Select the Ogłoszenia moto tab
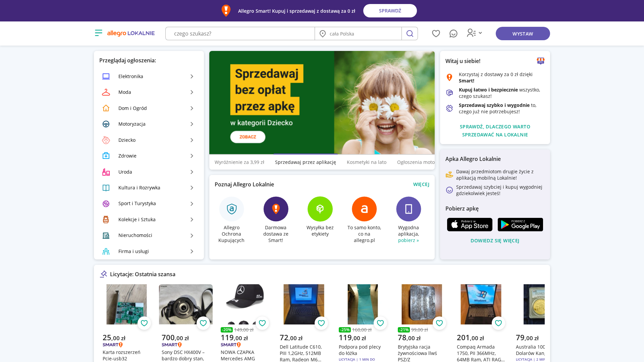The width and height of the screenshot is (644, 362). click(x=416, y=162)
